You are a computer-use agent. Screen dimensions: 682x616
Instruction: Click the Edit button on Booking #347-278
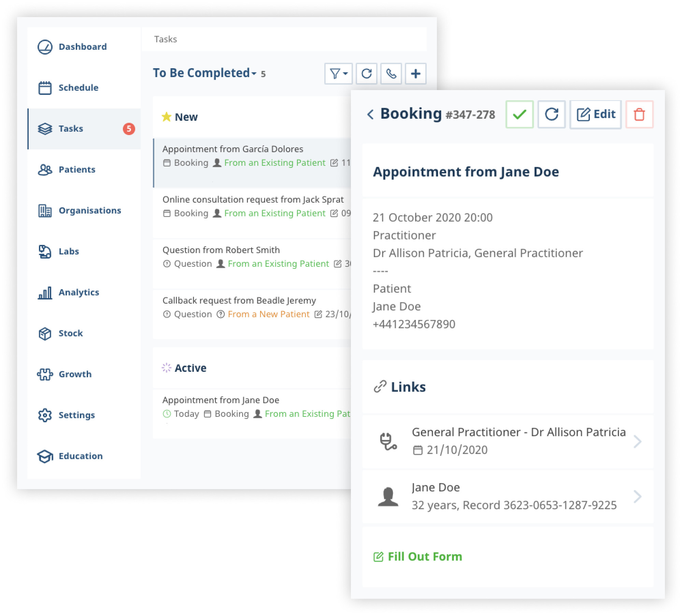point(596,113)
